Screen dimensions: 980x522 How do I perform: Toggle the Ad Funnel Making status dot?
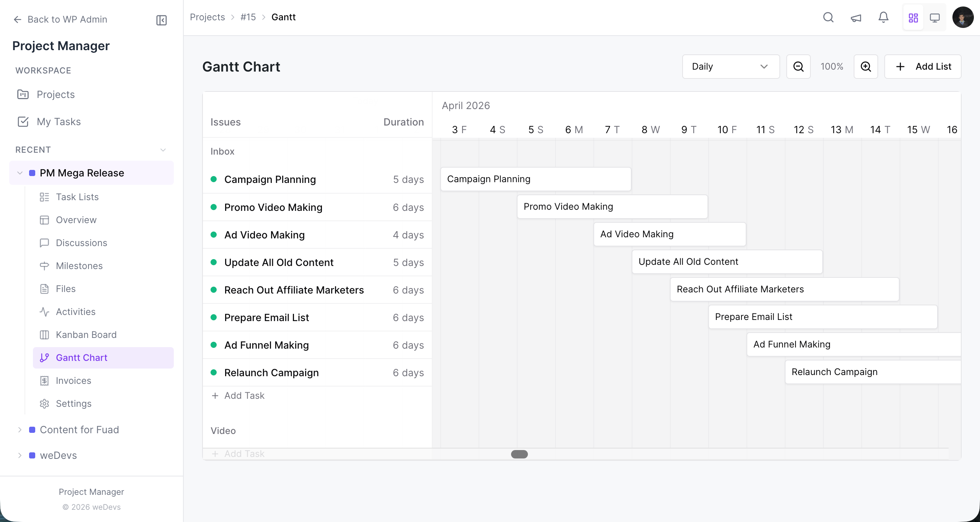pos(214,345)
